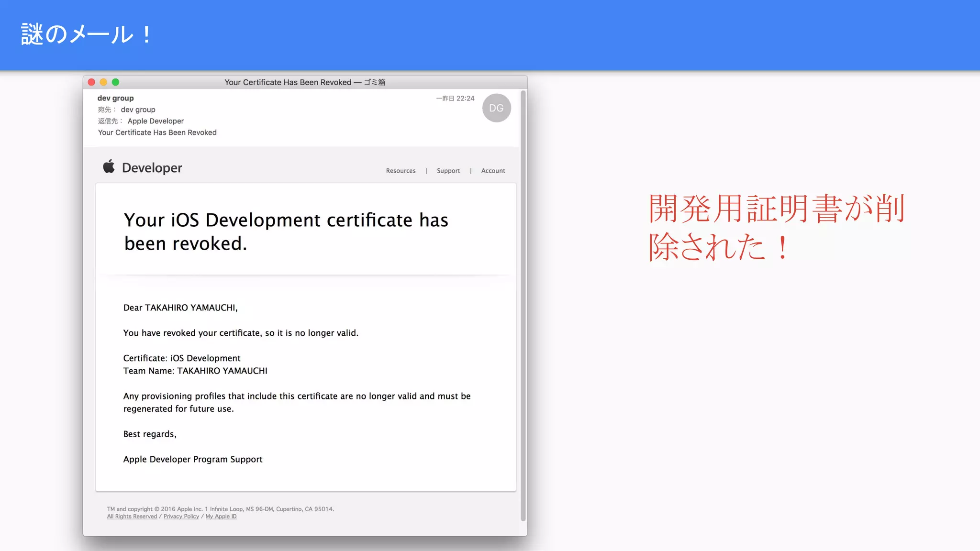Click the subject line Your Certificate Has Been Revoked
980x551 pixels.
coord(157,132)
